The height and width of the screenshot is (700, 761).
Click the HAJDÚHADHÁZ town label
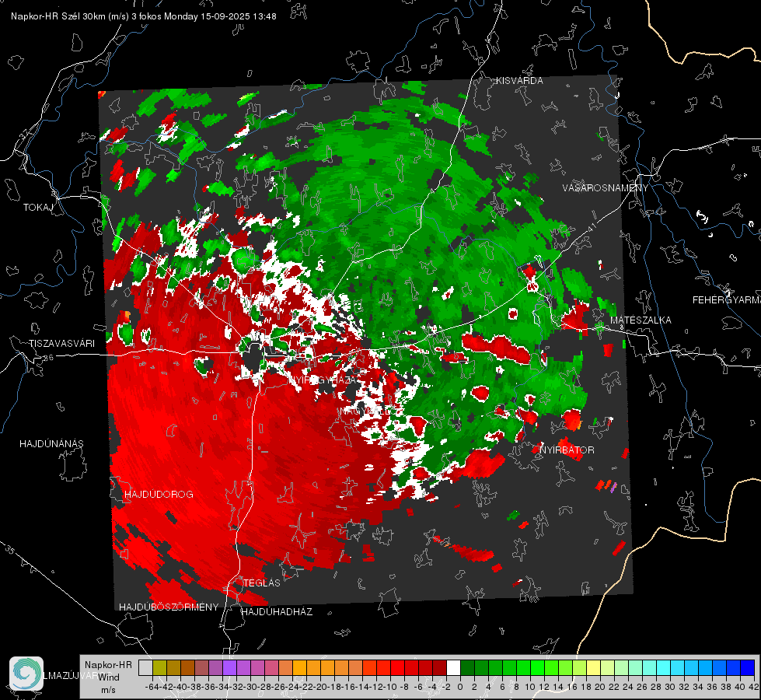coord(277,612)
